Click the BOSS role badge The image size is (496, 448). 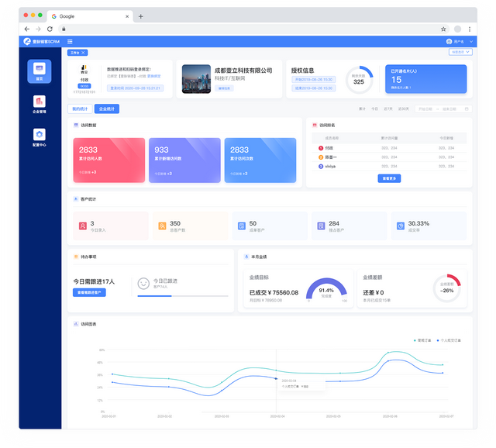[x=84, y=86]
